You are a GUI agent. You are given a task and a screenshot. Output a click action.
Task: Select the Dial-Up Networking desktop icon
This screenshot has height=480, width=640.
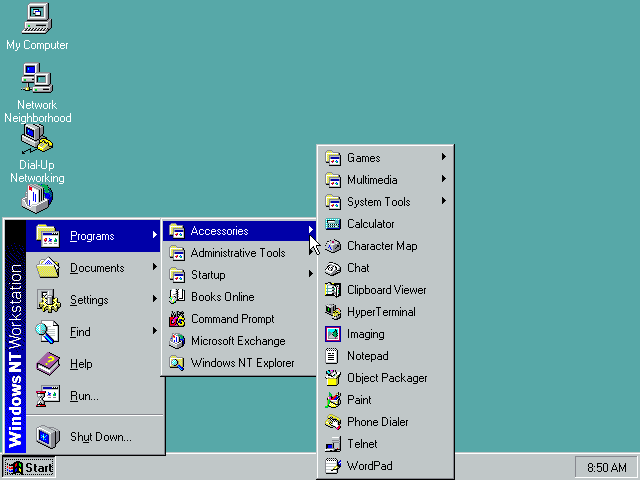(x=37, y=139)
